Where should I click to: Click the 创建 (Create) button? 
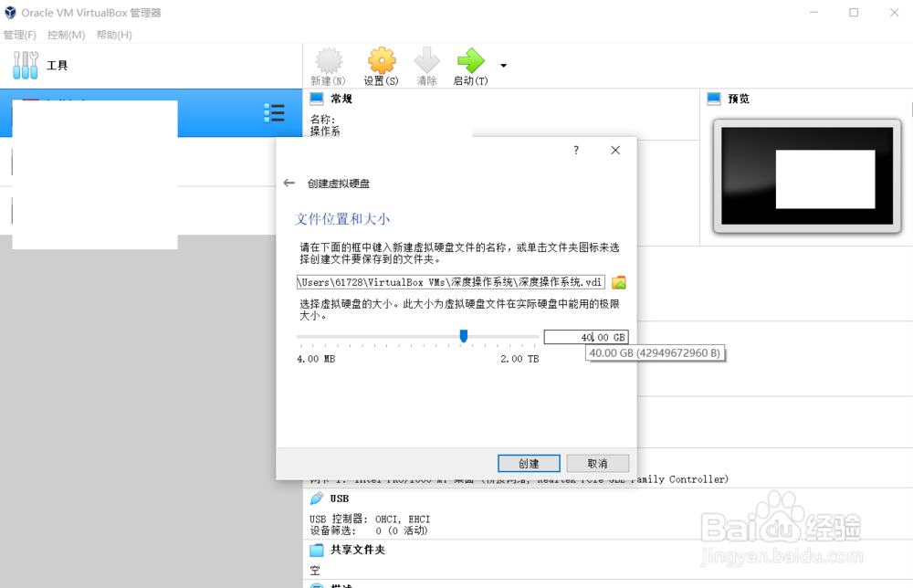(529, 464)
